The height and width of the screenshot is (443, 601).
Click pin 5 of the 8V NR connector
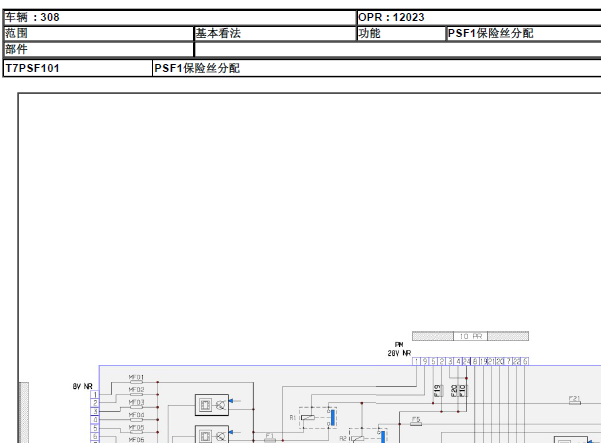[95, 428]
